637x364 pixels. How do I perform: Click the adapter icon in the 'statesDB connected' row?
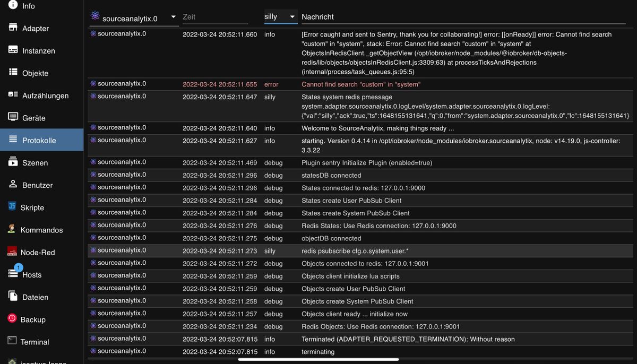pyautogui.click(x=93, y=175)
